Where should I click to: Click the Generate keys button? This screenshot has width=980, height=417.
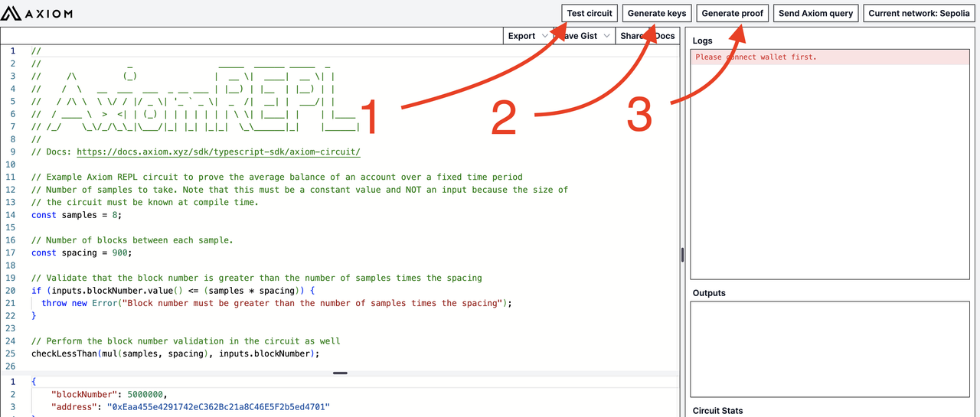click(657, 13)
